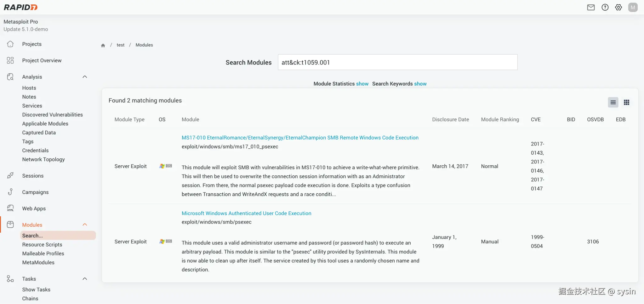Viewport: 644px width, 304px height.
Task: Click the Rapid7 logo
Action: coord(21,7)
